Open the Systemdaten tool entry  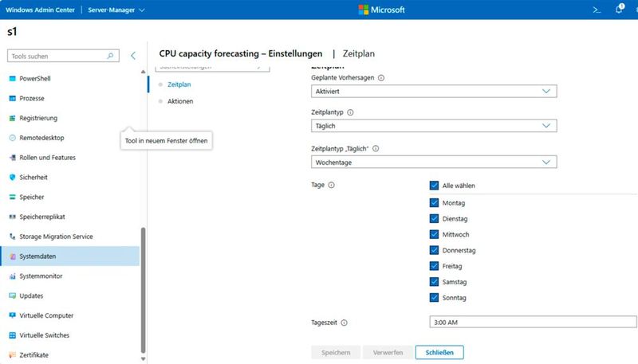click(70, 256)
